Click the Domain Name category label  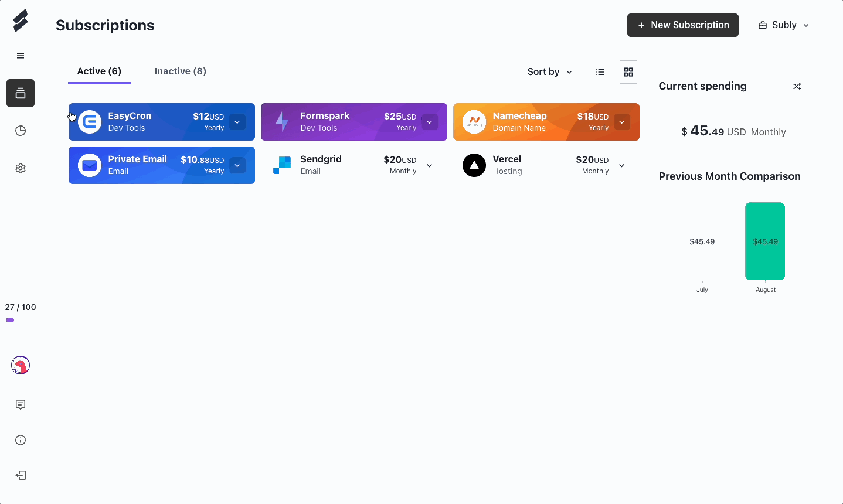519,128
